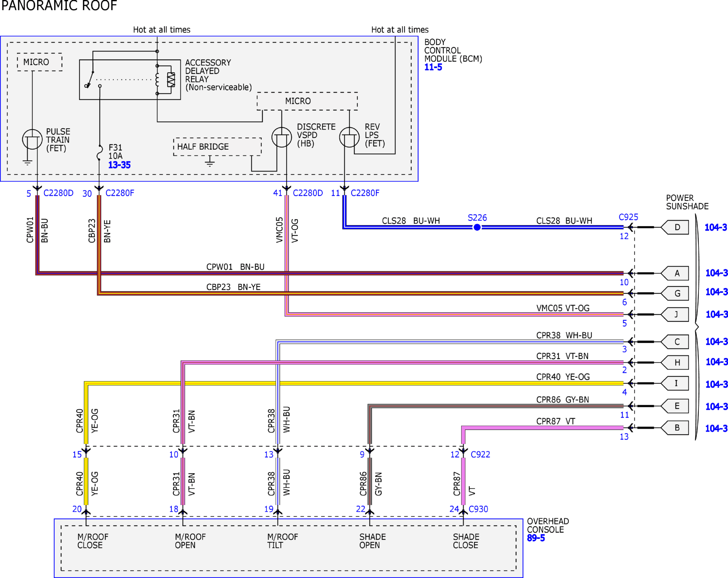
Task: Select off-page terminal J arrow
Action: (x=675, y=314)
